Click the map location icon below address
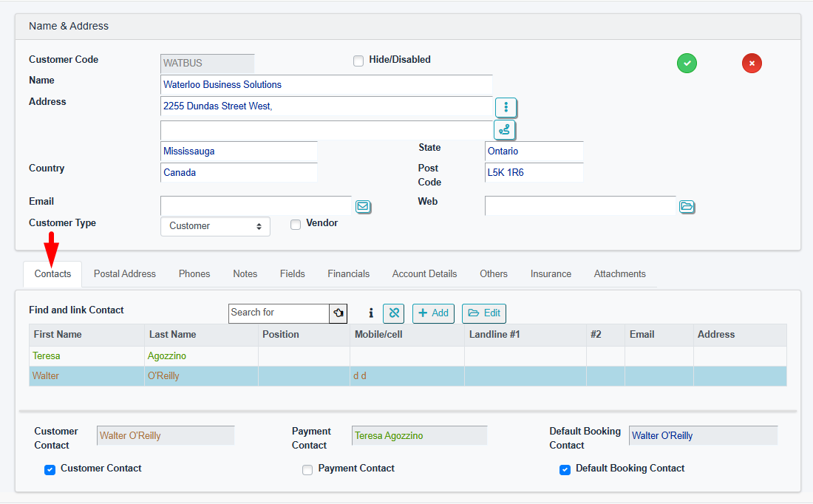Viewport: 813px width, 504px height. (504, 129)
